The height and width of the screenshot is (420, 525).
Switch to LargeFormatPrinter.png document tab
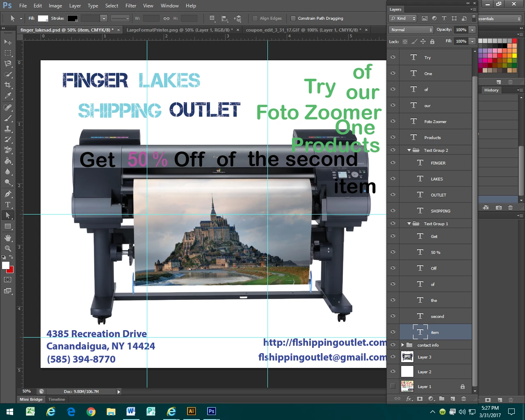180,30
